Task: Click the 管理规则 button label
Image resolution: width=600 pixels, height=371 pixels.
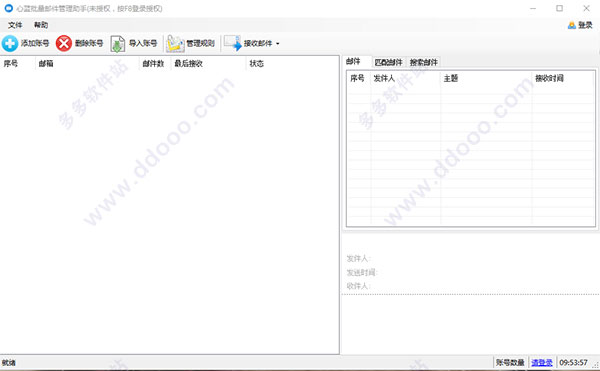Action: click(x=200, y=43)
